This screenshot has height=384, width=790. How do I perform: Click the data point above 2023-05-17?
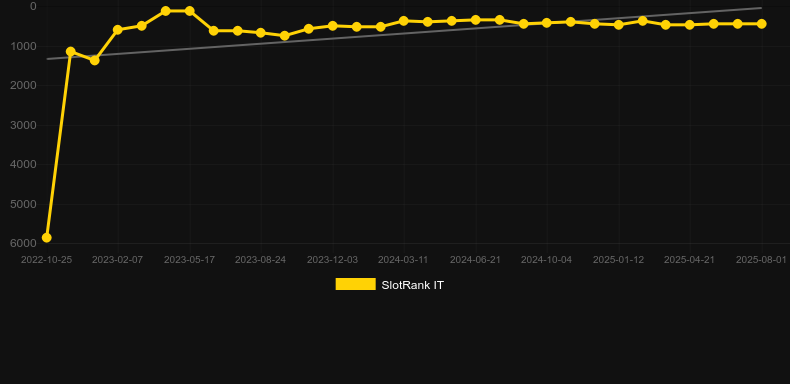coord(189,11)
